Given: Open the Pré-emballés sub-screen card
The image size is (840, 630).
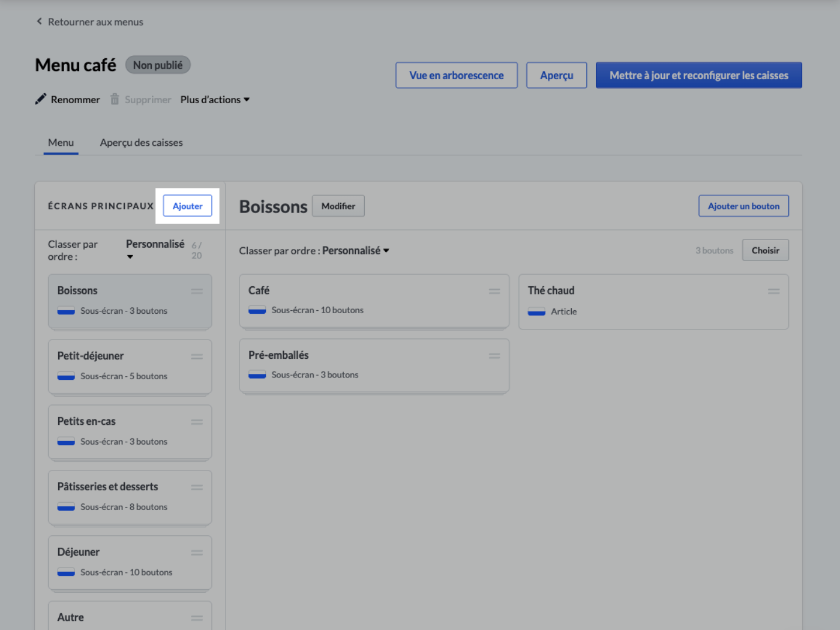Looking at the screenshot, I should [374, 365].
